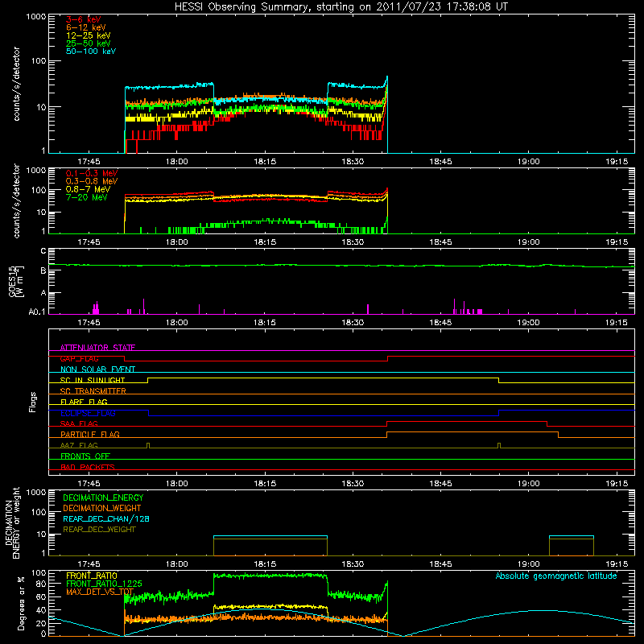
Task: Click the raised SAA_FLAG segment near 18:45
Action: coord(467,421)
